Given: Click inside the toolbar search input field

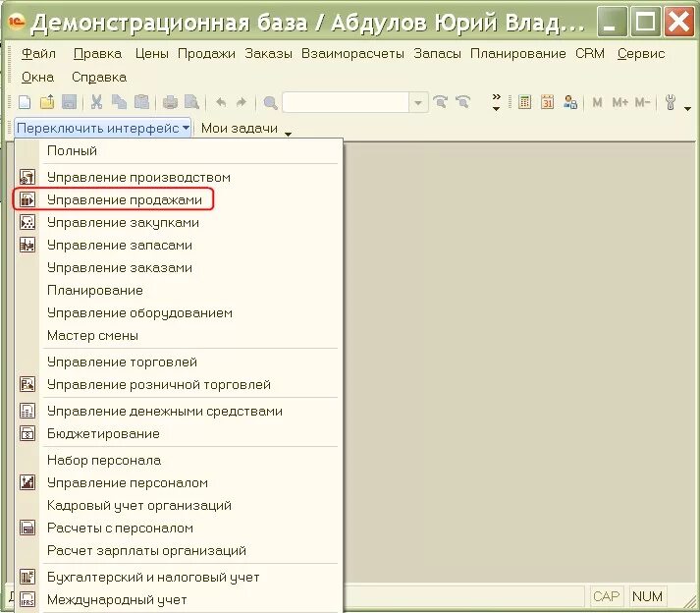Looking at the screenshot, I should 346,103.
